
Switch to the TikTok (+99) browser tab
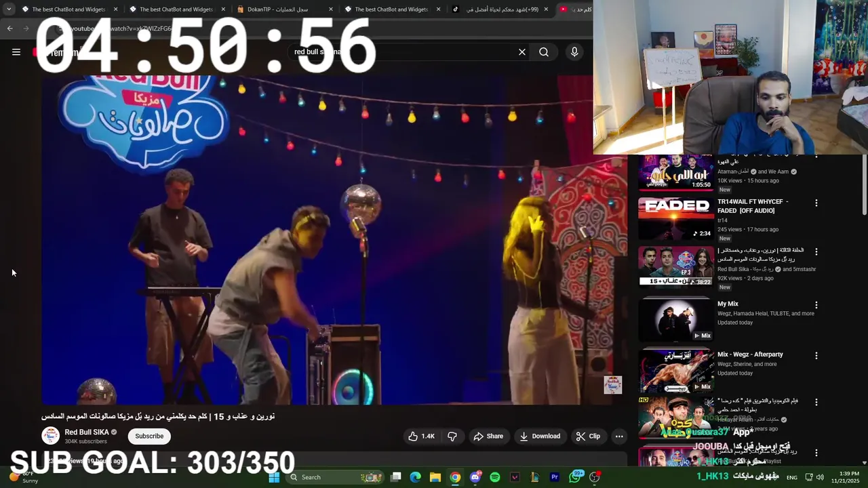pos(502,9)
